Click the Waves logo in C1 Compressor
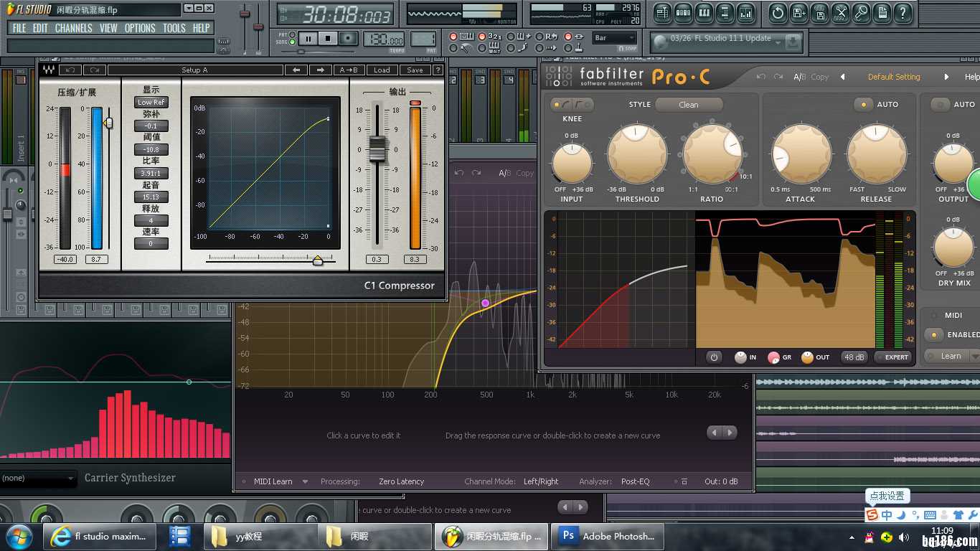The width and height of the screenshot is (980, 551). point(49,70)
